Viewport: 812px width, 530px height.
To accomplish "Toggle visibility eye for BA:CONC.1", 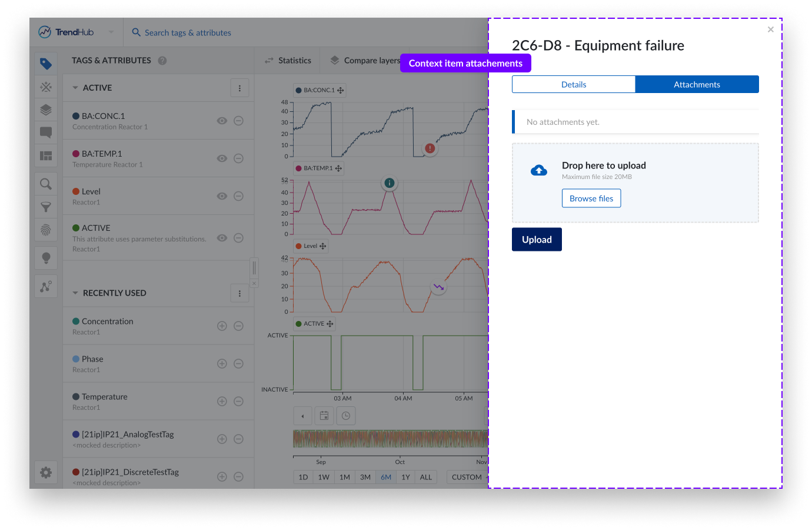I will point(222,121).
